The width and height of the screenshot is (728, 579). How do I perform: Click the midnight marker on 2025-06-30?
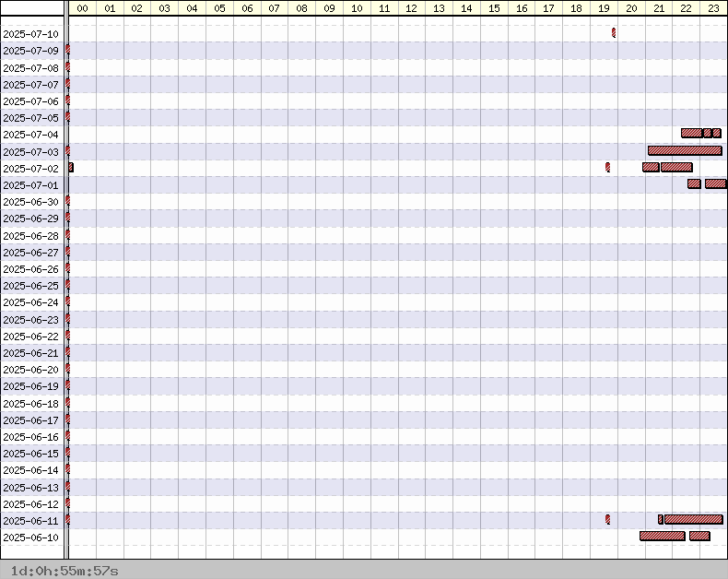(x=68, y=201)
